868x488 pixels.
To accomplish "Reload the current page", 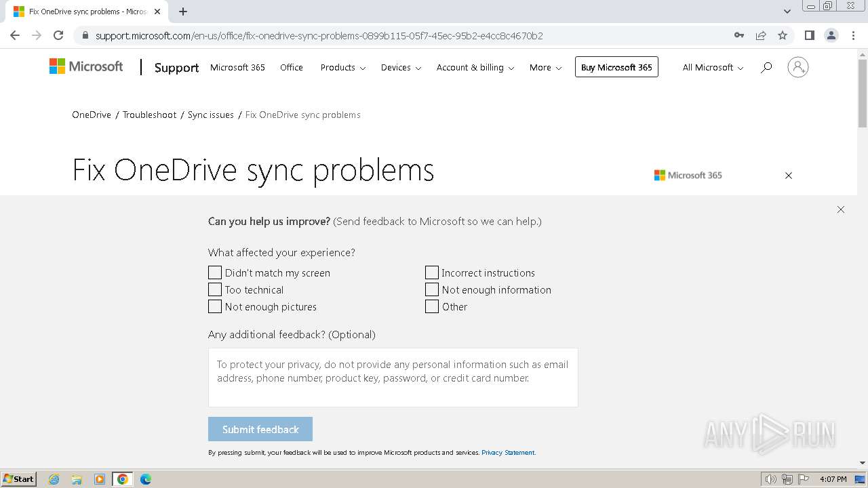I will 58,35.
